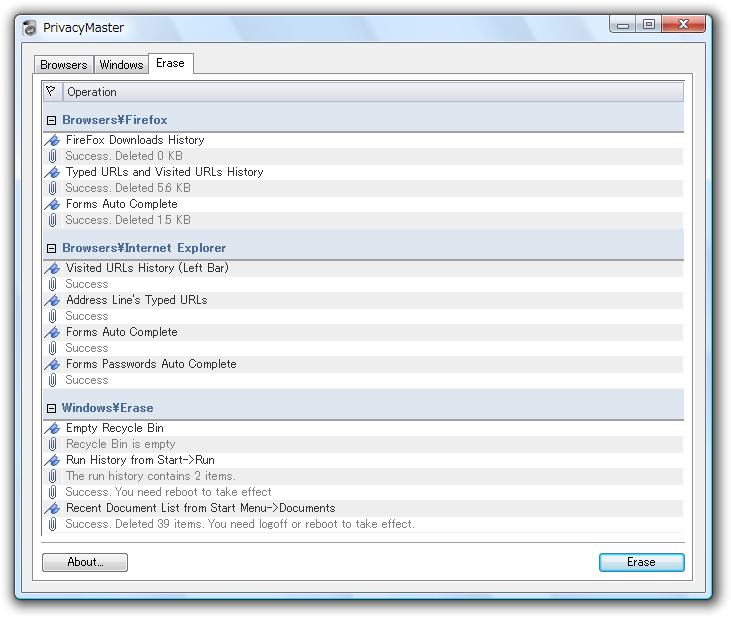Close the PrivacyMaster window
731x618 pixels.
(683, 25)
